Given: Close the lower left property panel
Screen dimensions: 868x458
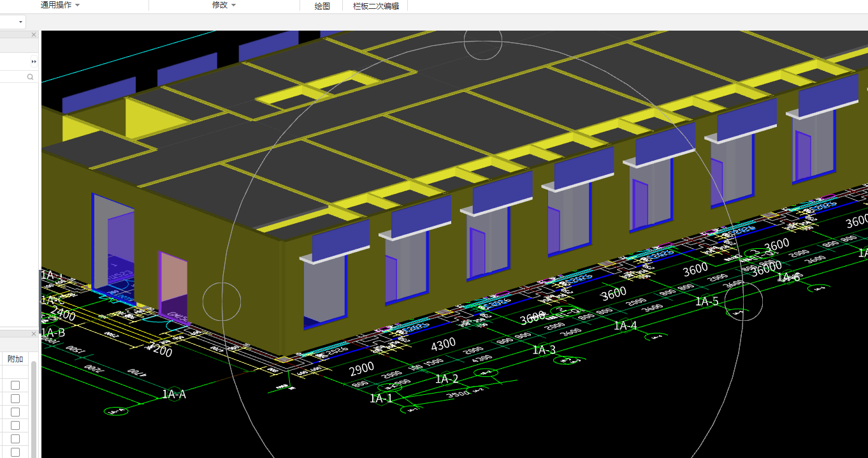Looking at the screenshot, I should point(34,334).
